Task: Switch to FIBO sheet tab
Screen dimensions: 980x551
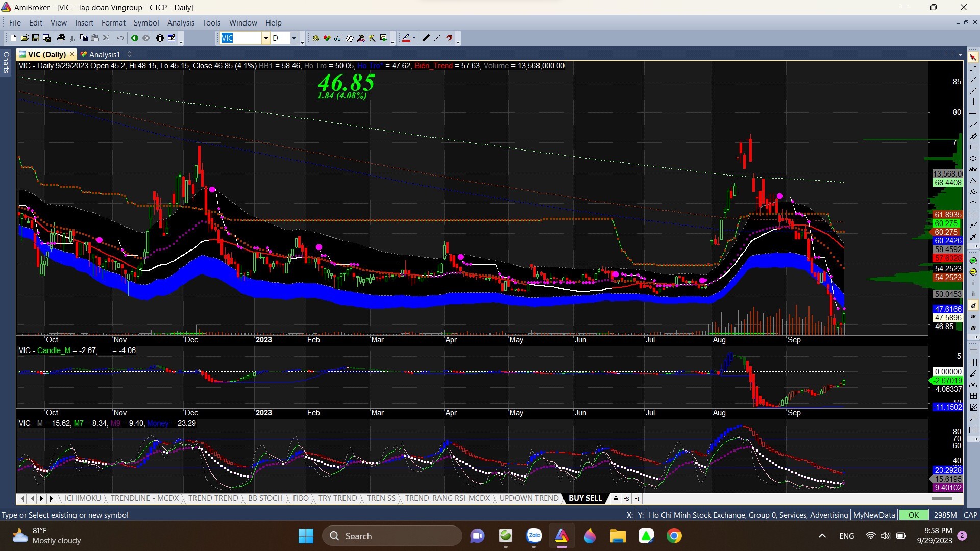Action: tap(301, 498)
